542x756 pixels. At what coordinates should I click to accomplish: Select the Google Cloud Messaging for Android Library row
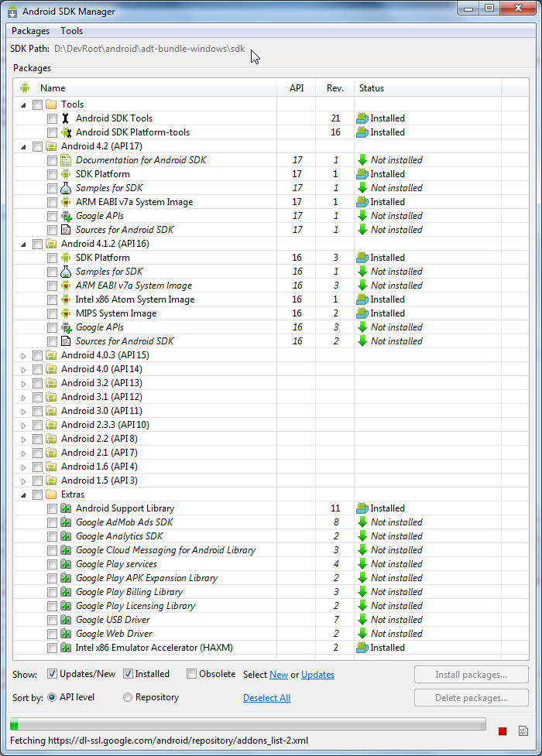[271, 550]
